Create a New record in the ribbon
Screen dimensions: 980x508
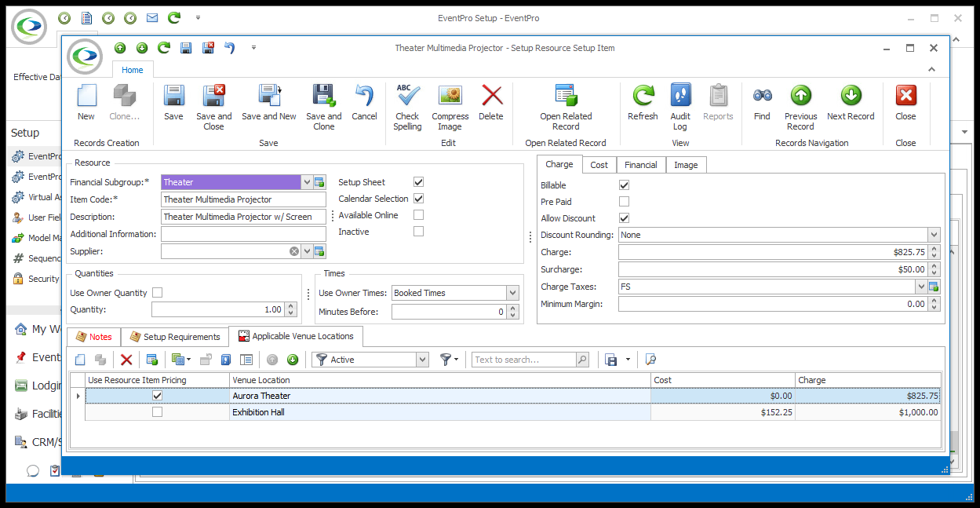pyautogui.click(x=86, y=103)
